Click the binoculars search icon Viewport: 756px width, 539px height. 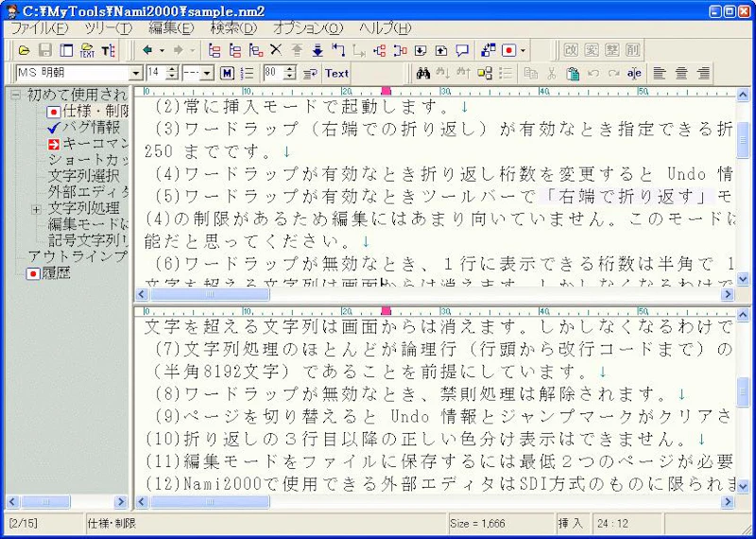pos(424,73)
